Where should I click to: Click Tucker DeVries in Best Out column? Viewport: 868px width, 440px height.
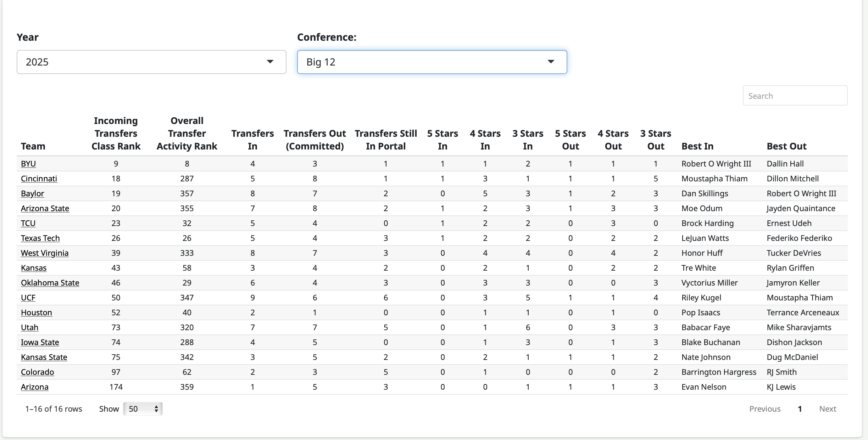[x=794, y=253]
